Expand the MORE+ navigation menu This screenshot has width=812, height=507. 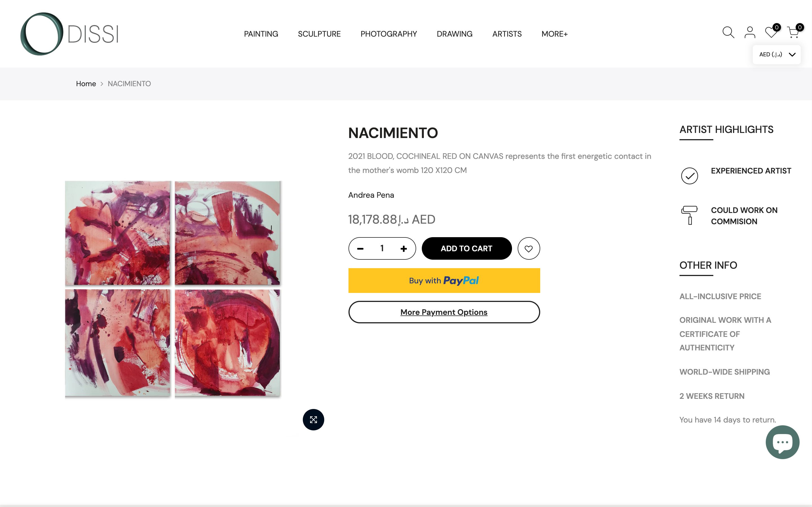554,34
